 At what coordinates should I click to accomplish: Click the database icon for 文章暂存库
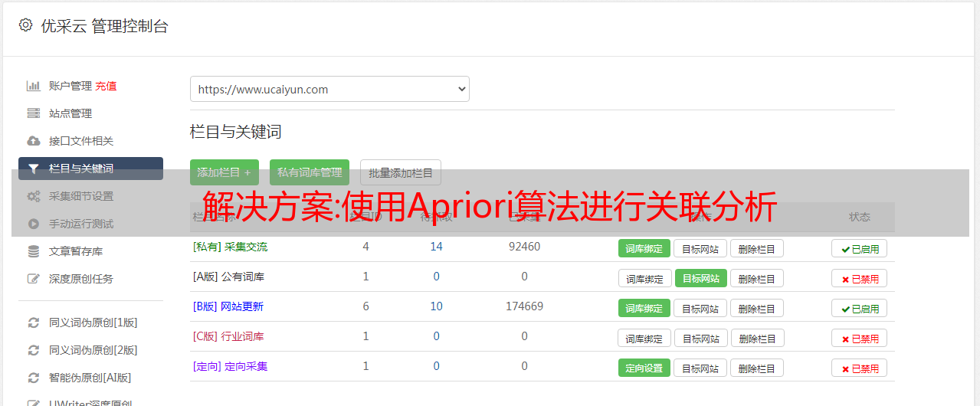pos(33,251)
